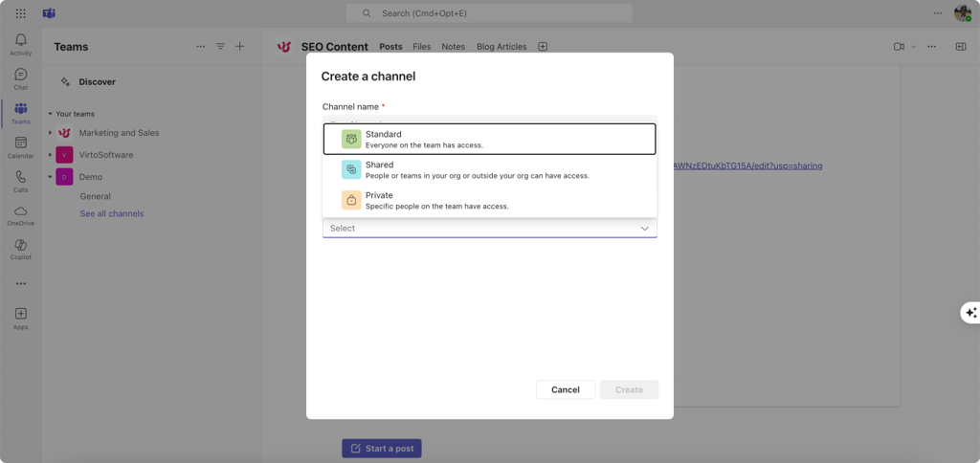This screenshot has width=980, height=463.
Task: Select VirtoSoftware team name
Action: [105, 154]
